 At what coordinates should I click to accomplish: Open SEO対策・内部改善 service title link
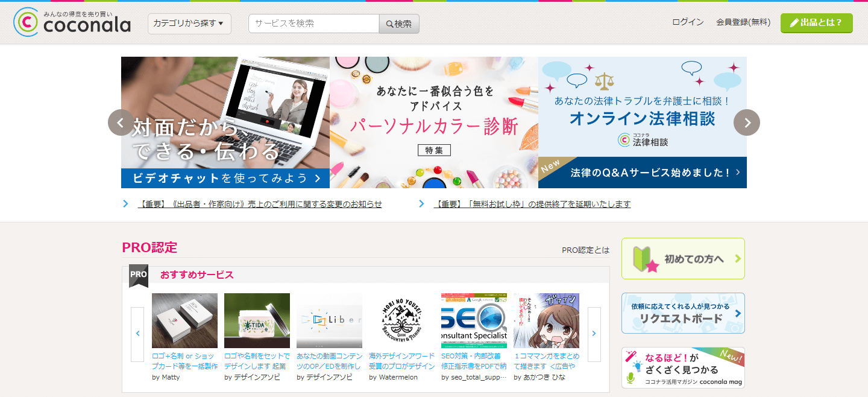pyautogui.click(x=474, y=361)
